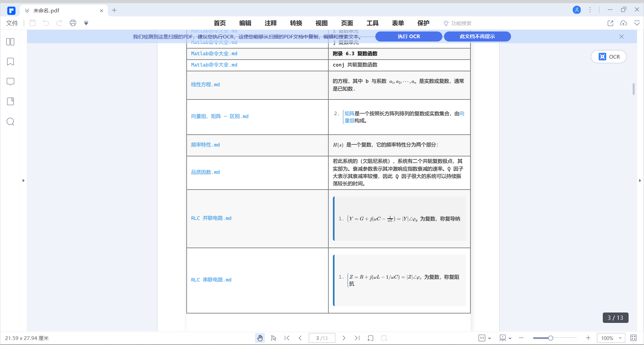
Task: Open the comments panel in sidebar
Action: tap(10, 81)
